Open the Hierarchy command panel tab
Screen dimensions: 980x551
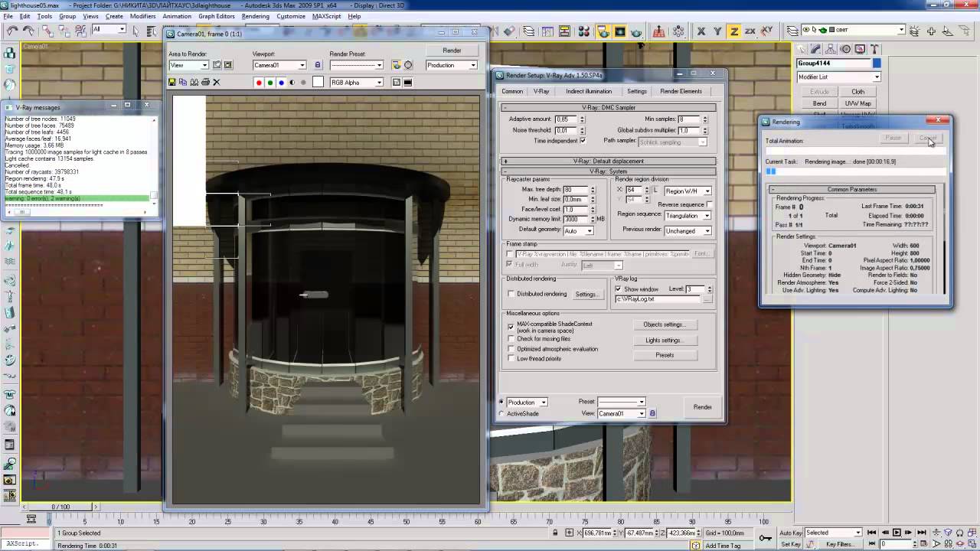pyautogui.click(x=831, y=48)
